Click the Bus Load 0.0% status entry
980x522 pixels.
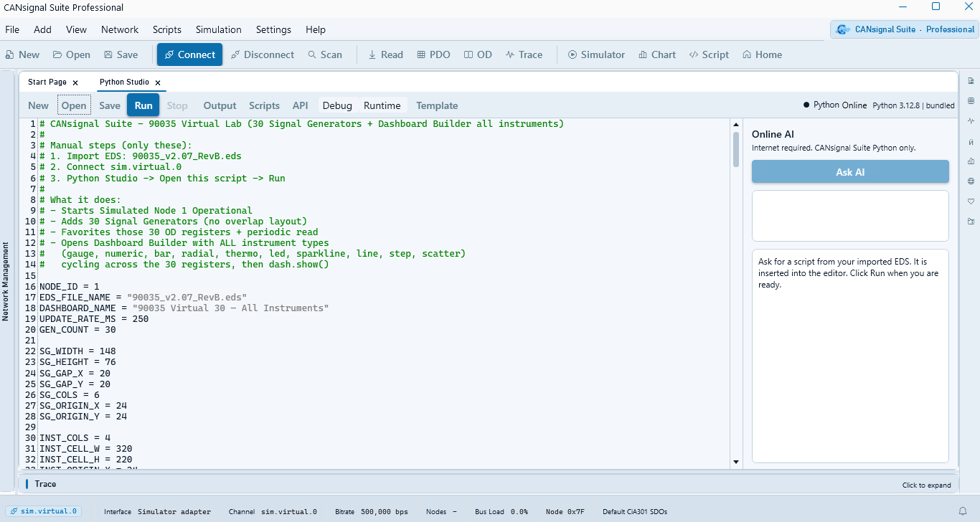tap(501, 512)
